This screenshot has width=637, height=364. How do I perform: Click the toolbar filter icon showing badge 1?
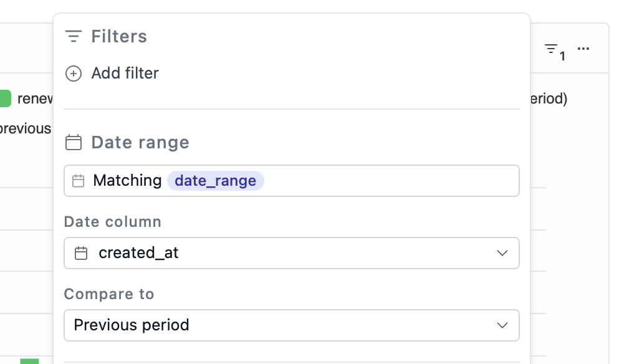coord(551,49)
